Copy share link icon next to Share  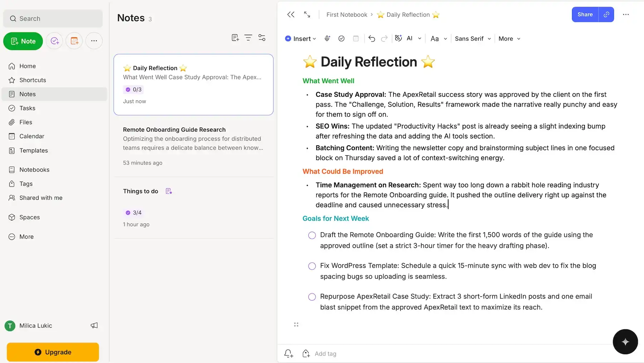tap(606, 15)
